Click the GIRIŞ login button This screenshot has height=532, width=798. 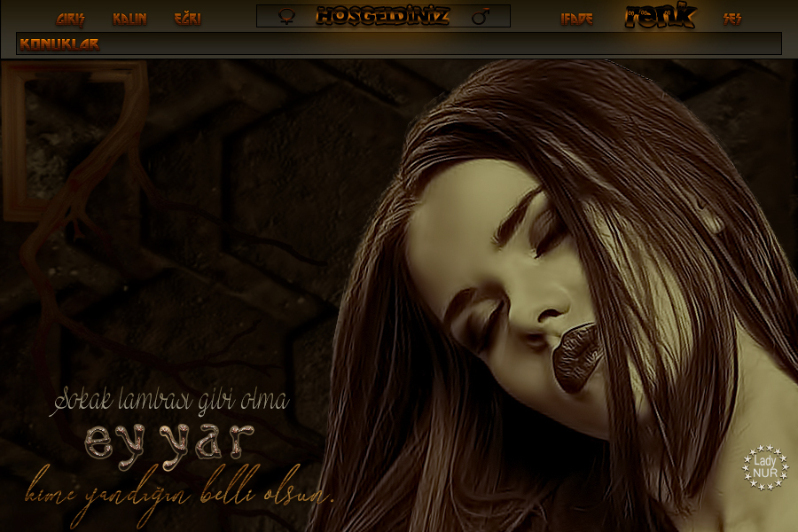point(71,19)
